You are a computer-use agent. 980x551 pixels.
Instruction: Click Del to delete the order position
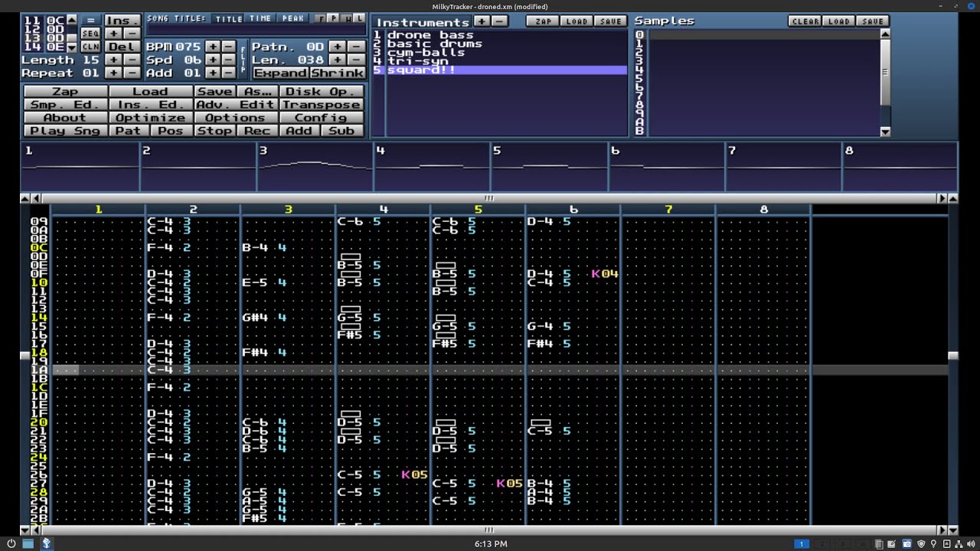pyautogui.click(x=122, y=47)
